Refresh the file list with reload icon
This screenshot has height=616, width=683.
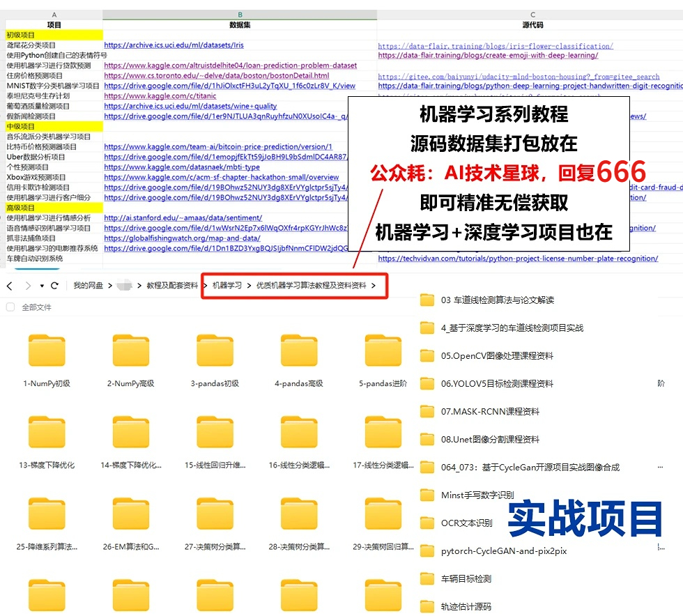(54, 286)
